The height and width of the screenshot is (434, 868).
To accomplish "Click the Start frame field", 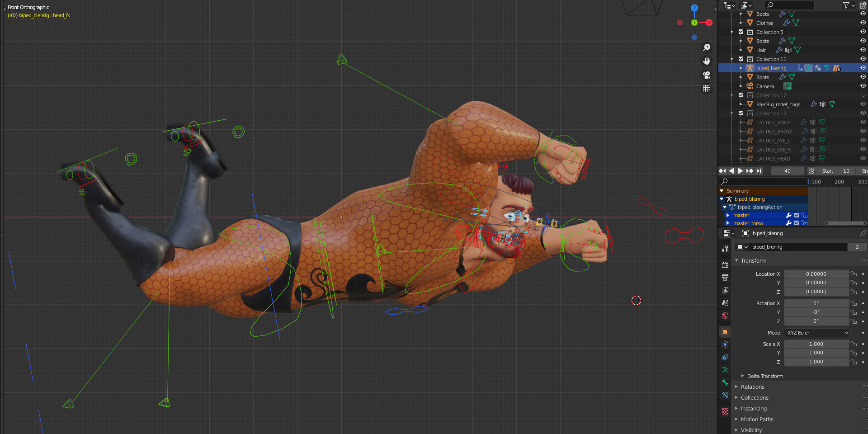I will coord(835,171).
